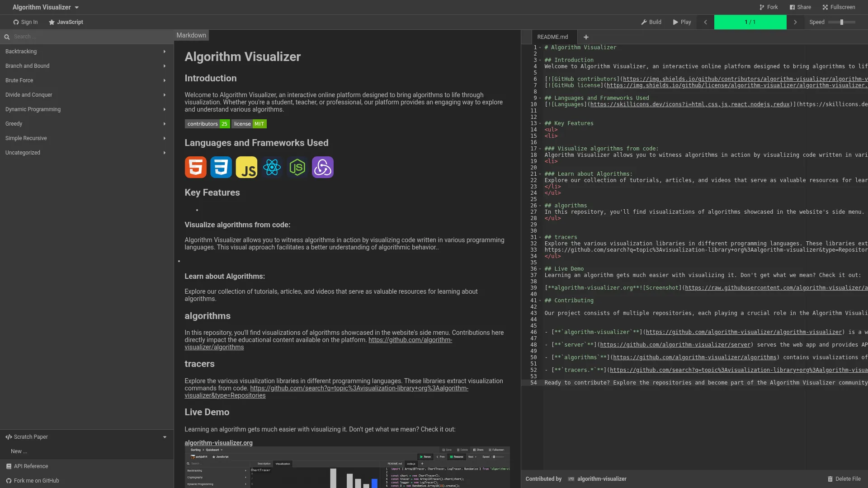Click the shields.io contributors URL in editor line 6
The width and height of the screenshot is (868, 488).
[x=745, y=79]
